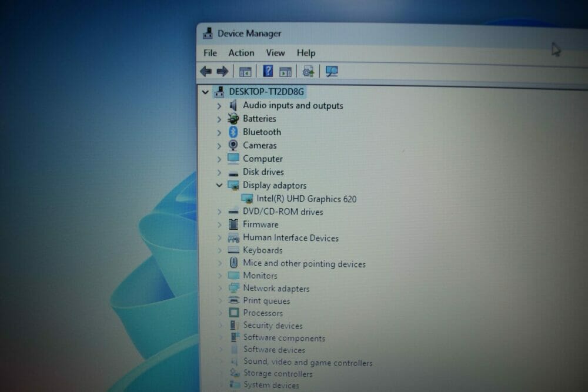588x392 pixels.
Task: Click the Processors category icon
Action: coord(233,313)
